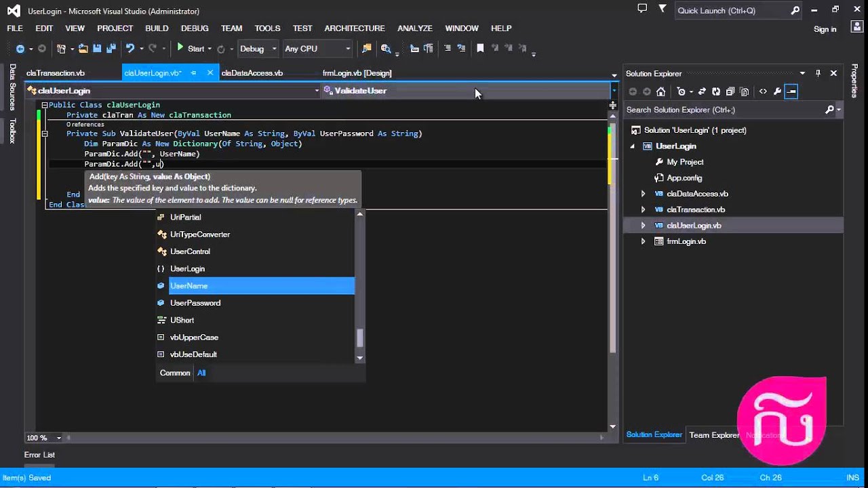Screen dimensions: 868x488
Task: Open the 100 % zoom dropdown
Action: 59,438
